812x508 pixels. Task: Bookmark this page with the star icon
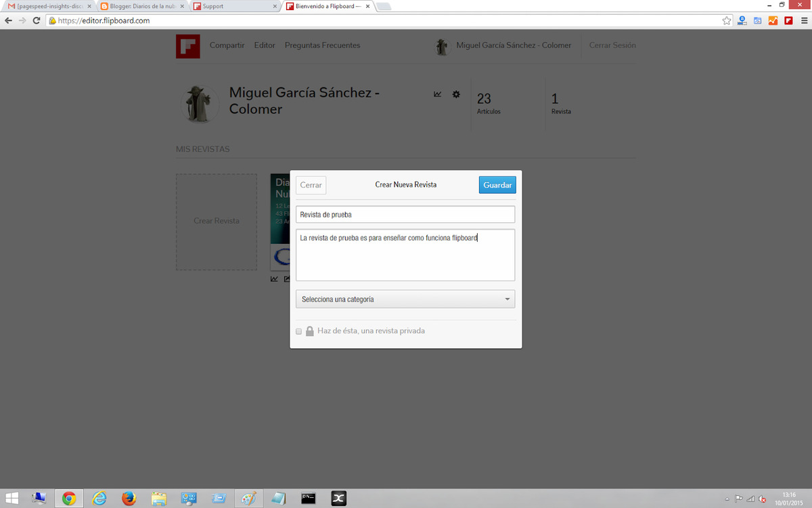[727, 20]
